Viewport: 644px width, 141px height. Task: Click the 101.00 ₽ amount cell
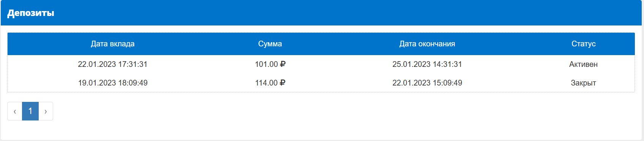[x=270, y=64]
